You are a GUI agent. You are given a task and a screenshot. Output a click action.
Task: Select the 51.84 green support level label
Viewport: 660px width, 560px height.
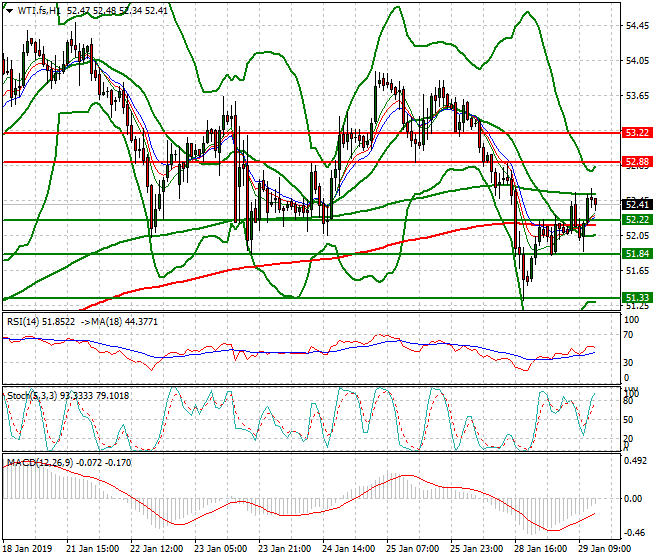point(637,254)
